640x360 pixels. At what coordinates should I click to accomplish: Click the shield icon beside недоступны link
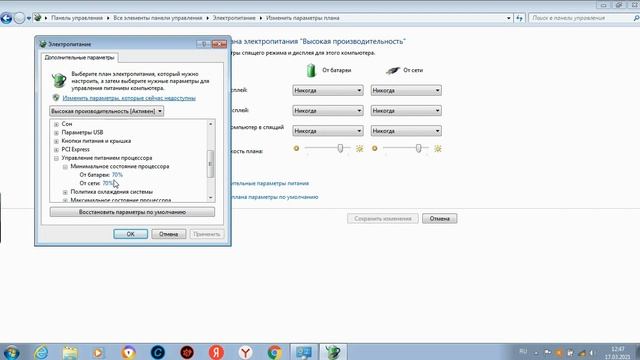56,98
